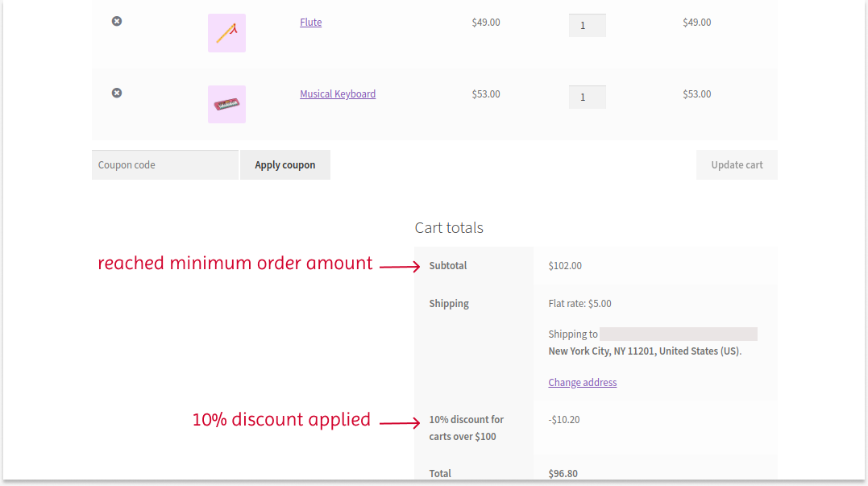Click the Musical Keyboard product thumbnail

226,104
